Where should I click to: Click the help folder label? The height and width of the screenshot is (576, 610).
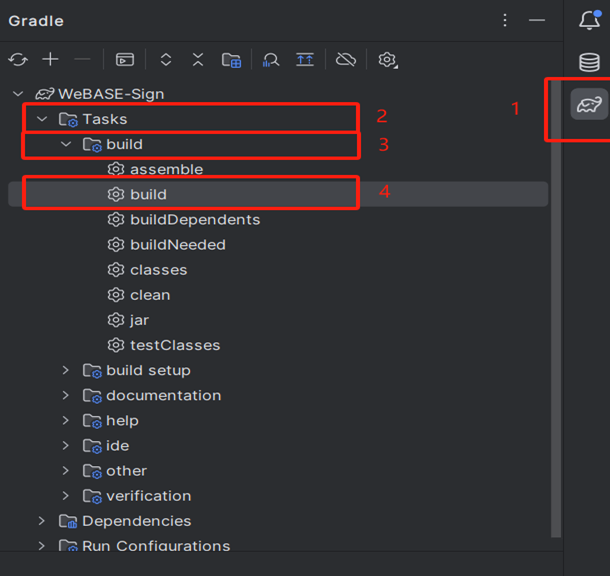pos(123,421)
